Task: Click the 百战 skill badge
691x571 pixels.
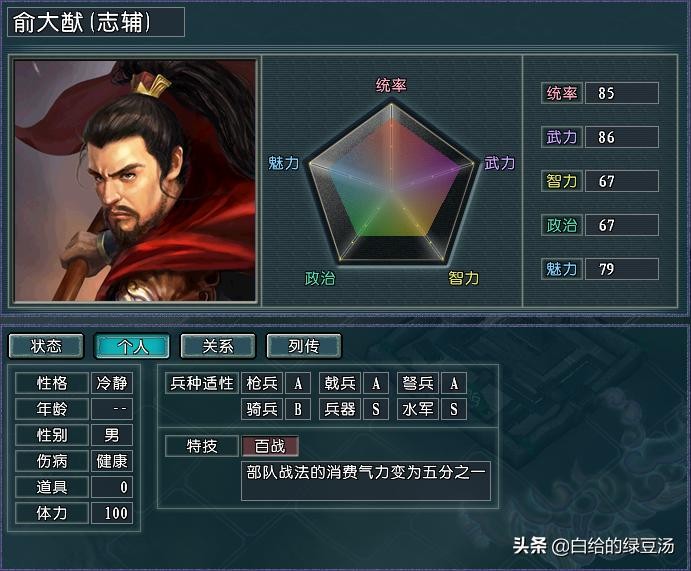Action: coord(270,446)
